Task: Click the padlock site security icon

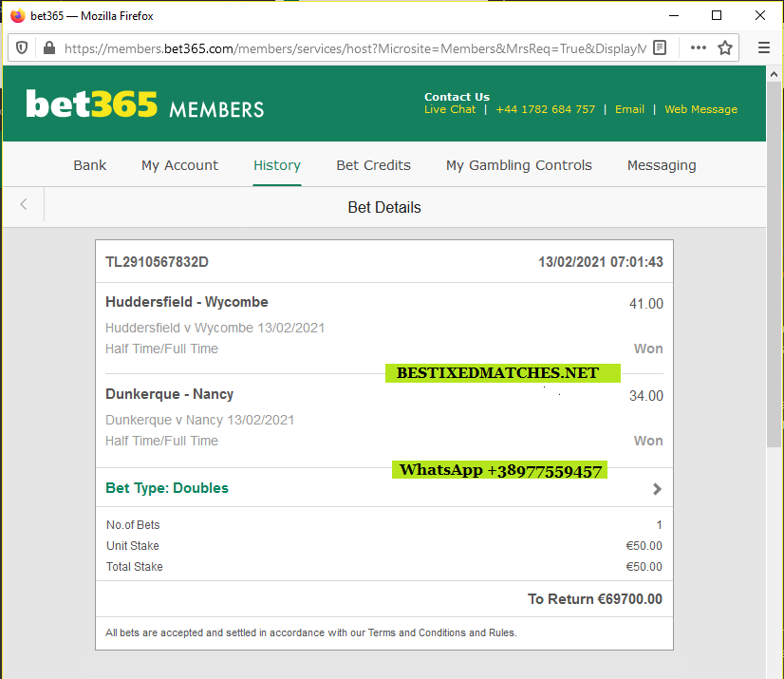Action: point(49,48)
